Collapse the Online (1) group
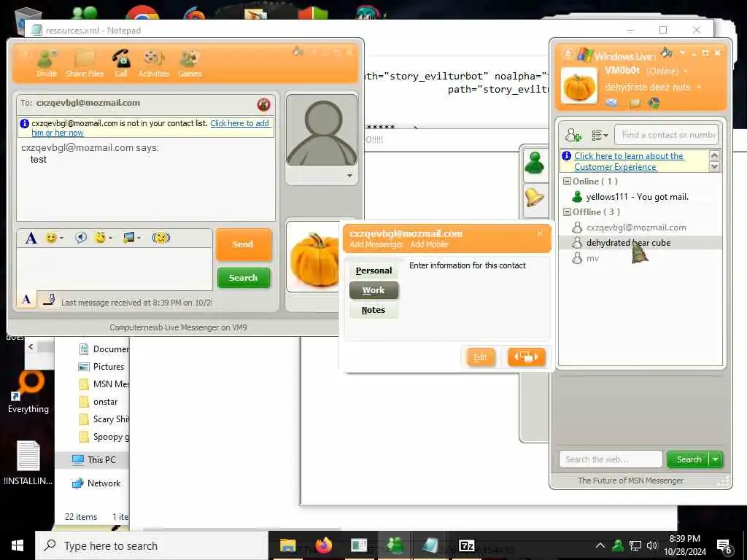Screen dimensions: 747x560 pyautogui.click(x=567, y=182)
